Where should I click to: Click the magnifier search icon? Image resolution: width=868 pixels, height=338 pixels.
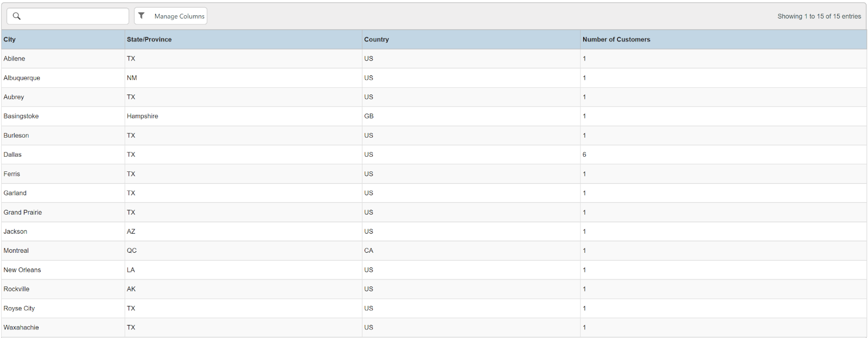tap(17, 16)
